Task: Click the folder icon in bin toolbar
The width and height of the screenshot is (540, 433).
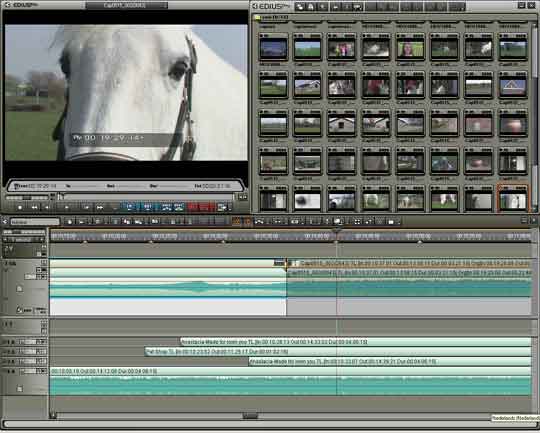Action: pos(300,7)
